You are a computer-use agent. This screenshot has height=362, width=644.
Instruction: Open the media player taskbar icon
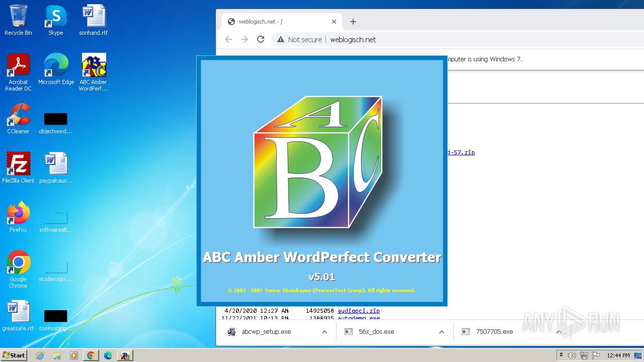[x=74, y=355]
